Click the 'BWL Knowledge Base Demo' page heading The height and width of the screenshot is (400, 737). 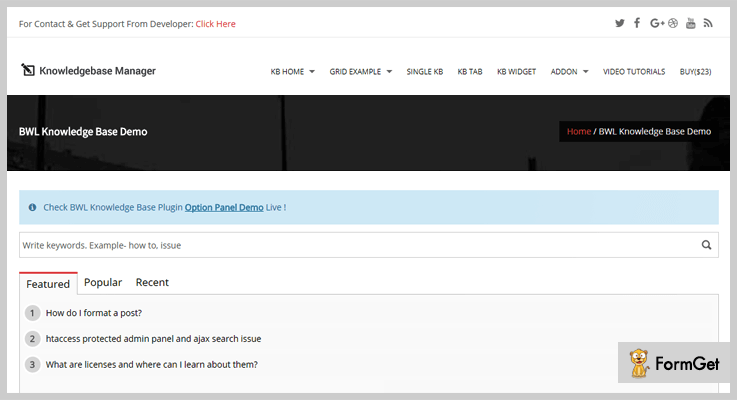point(83,132)
